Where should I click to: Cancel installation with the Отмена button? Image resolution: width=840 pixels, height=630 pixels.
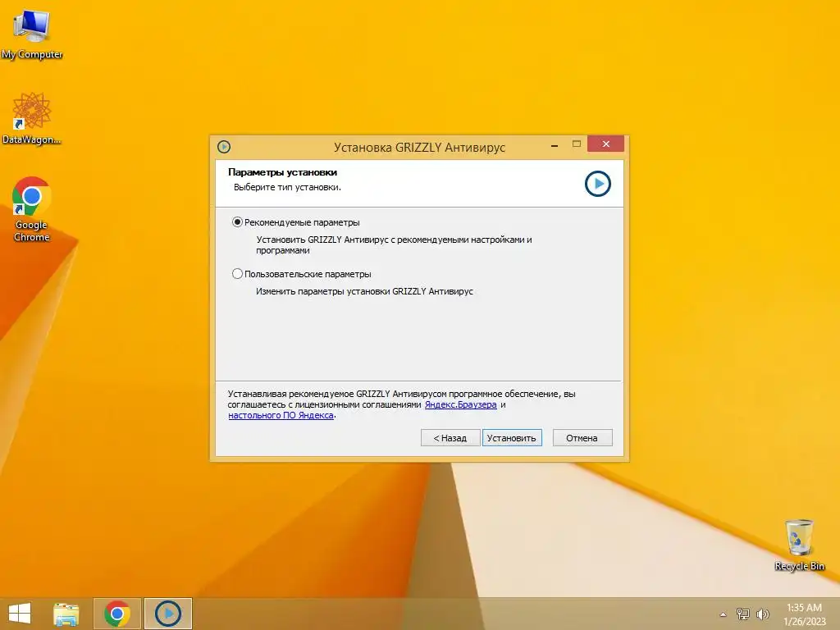click(582, 438)
